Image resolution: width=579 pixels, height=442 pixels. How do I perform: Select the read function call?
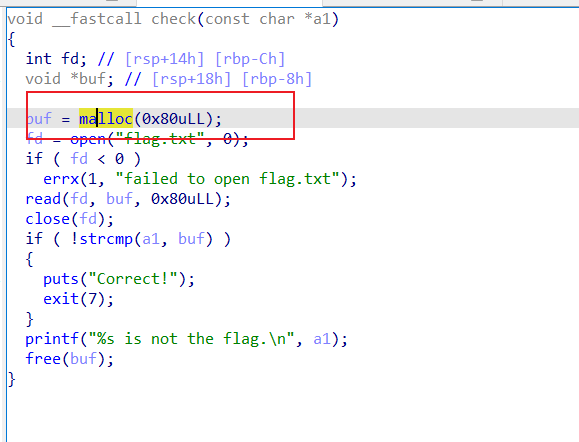[43, 199]
